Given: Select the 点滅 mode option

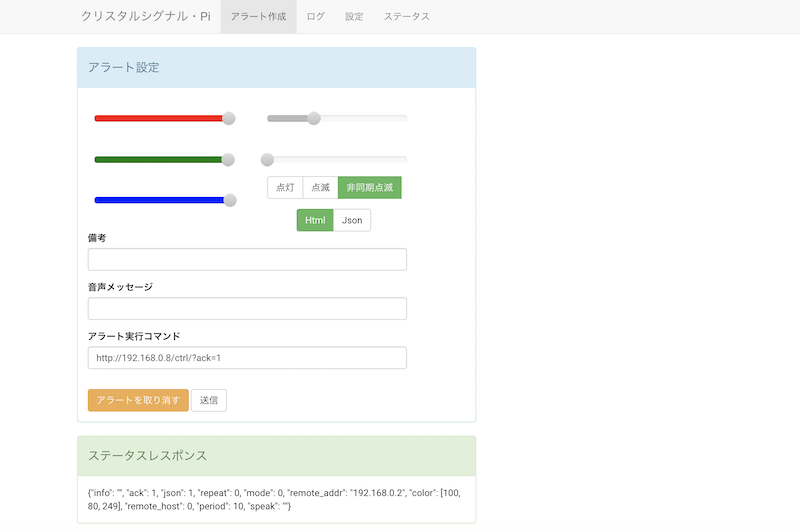Looking at the screenshot, I should 320,187.
